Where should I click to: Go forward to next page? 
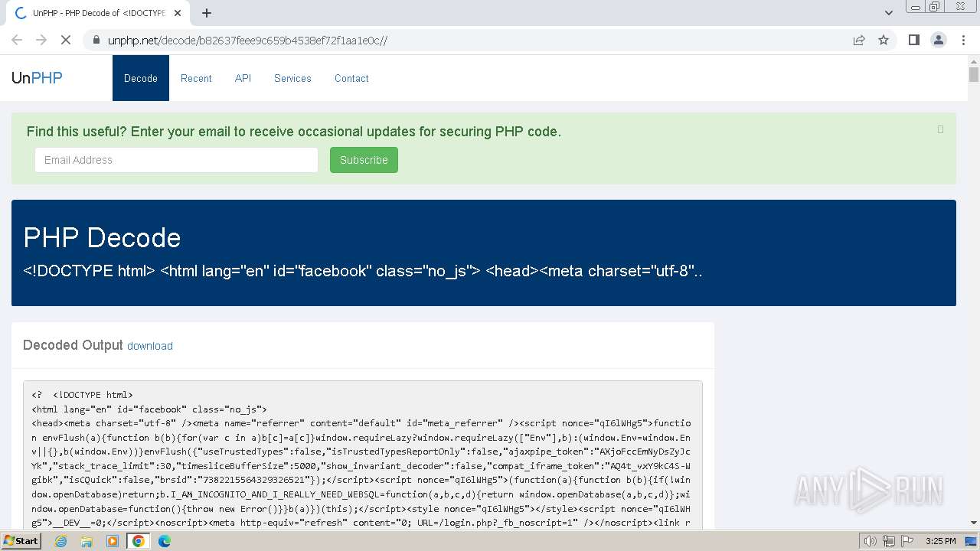point(41,40)
